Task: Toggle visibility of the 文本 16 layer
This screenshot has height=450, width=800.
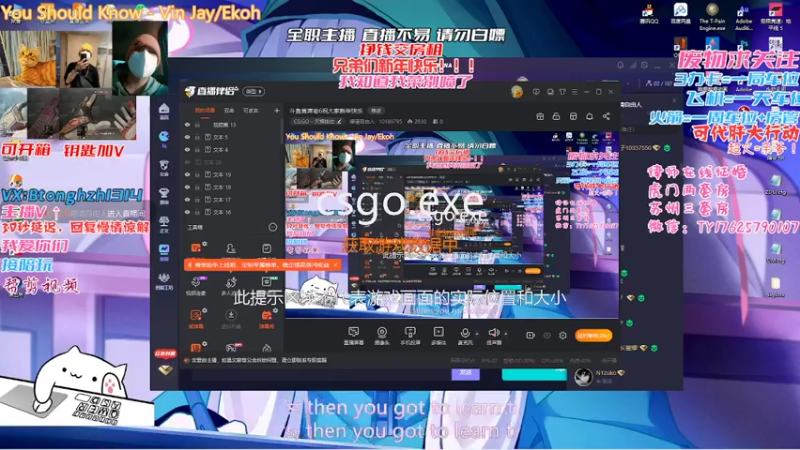Action: (x=187, y=212)
